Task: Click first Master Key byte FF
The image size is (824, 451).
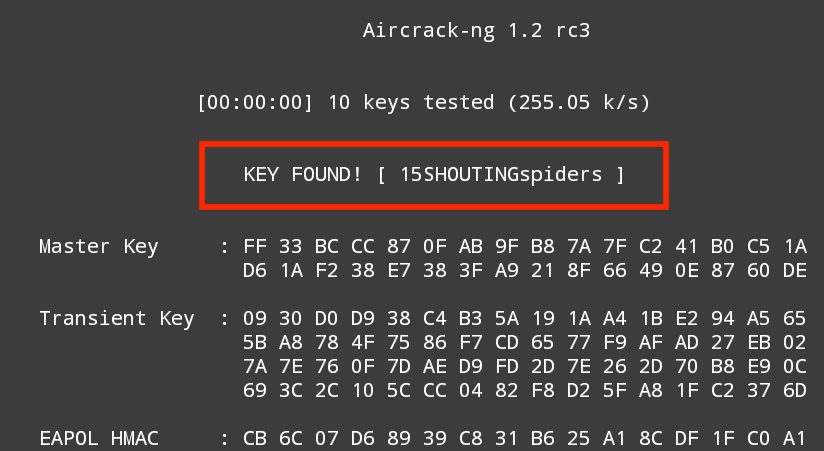Action: pos(255,247)
